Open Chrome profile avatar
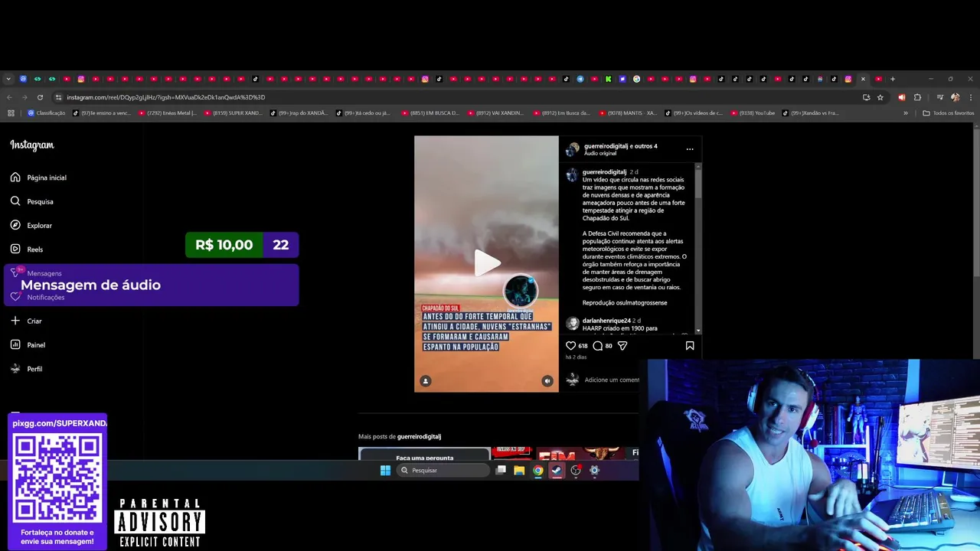Screen dimensions: 980x551 pos(955,97)
